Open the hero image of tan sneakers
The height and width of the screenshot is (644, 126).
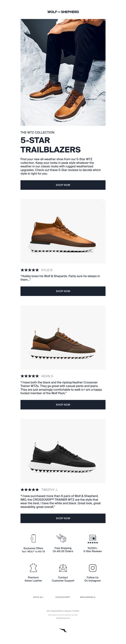click(63, 72)
